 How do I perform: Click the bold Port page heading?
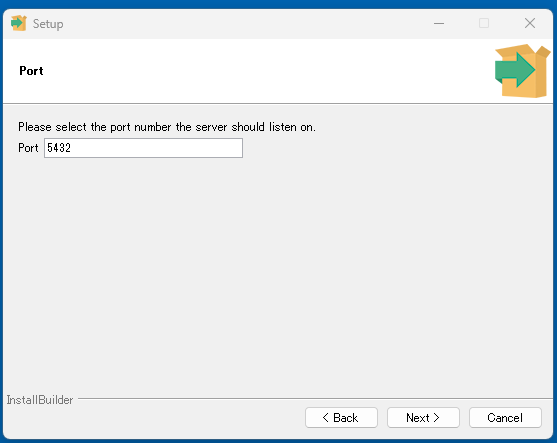(31, 71)
